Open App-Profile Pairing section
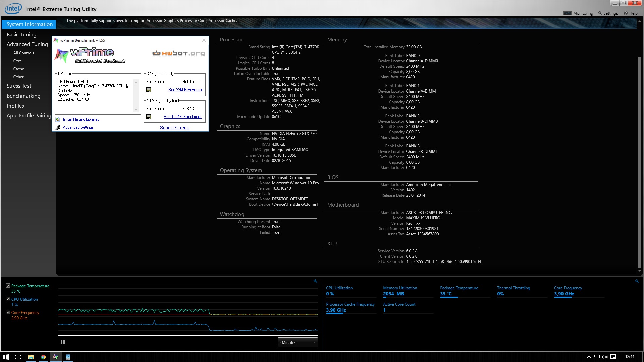644x362 pixels. coord(29,115)
